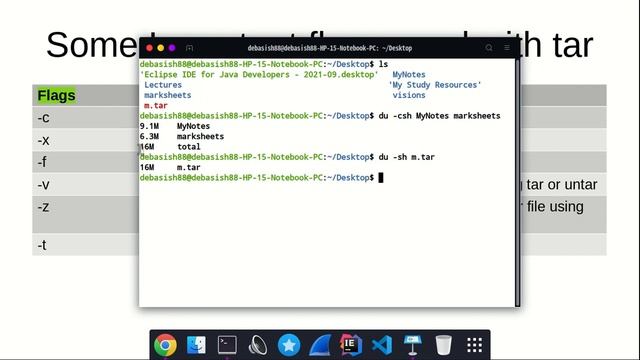Click the 'Flags' header in the slide table
The width and height of the screenshot is (640, 360).
point(56,96)
